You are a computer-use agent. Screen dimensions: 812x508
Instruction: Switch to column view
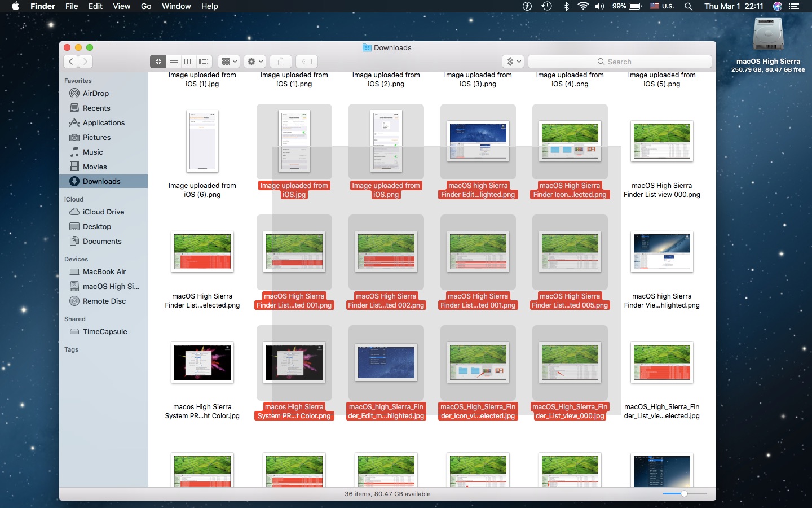[189, 62]
